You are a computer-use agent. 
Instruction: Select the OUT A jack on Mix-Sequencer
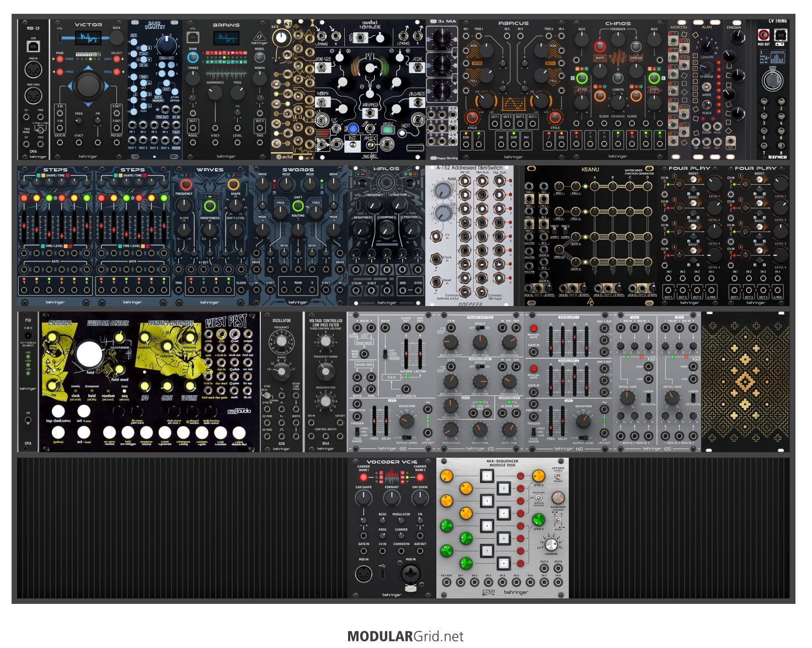tap(544, 569)
